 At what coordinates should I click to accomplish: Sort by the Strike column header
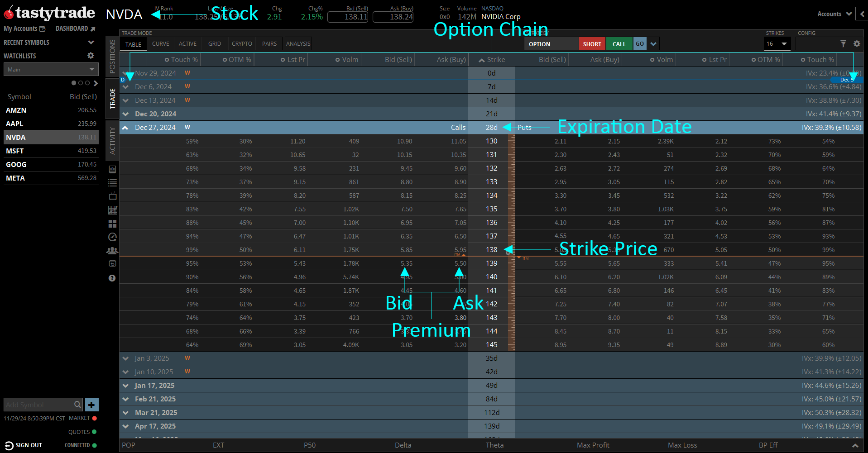click(492, 60)
